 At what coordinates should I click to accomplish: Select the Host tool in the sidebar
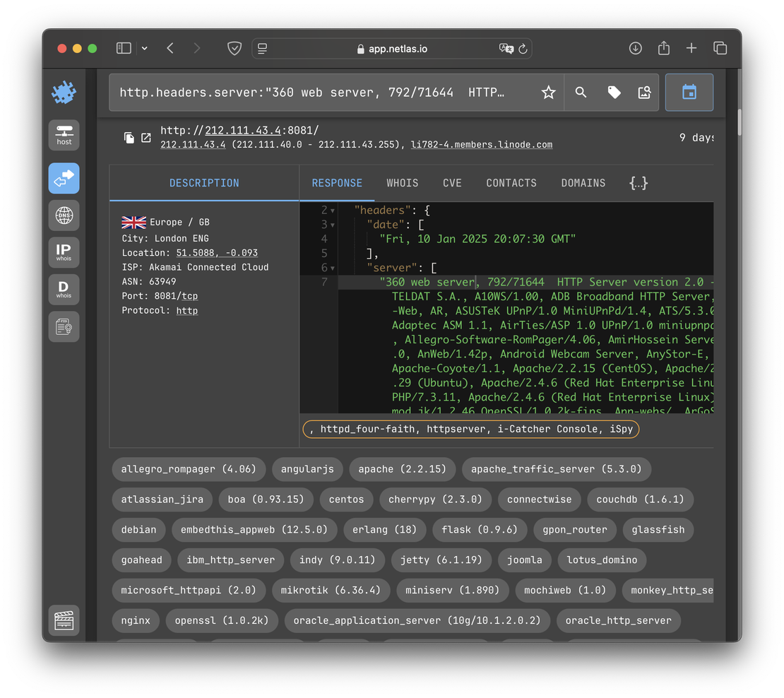64,134
